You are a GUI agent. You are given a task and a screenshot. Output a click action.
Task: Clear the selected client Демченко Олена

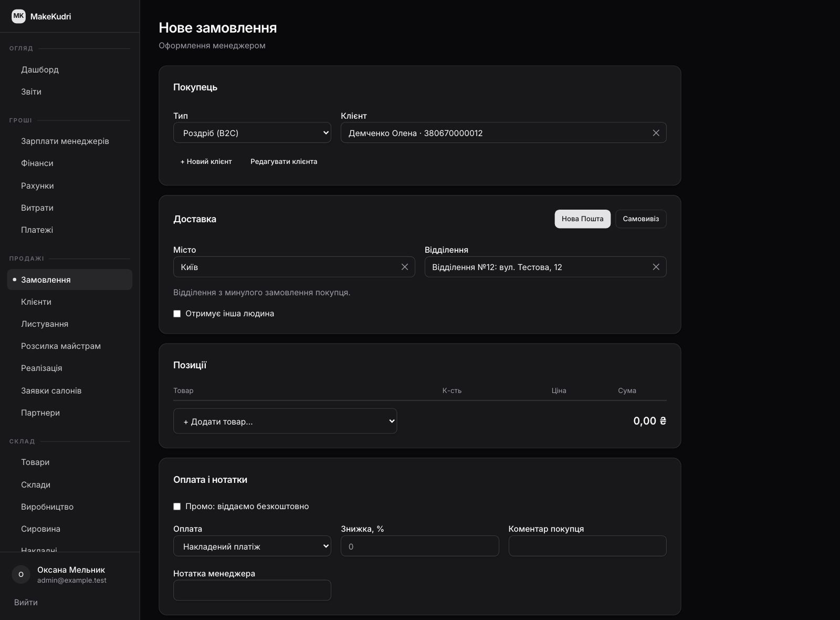click(x=656, y=133)
